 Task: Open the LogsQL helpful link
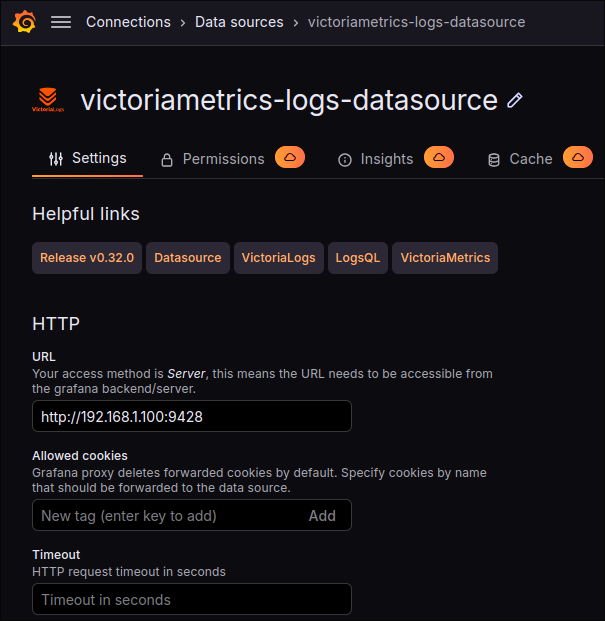click(358, 258)
